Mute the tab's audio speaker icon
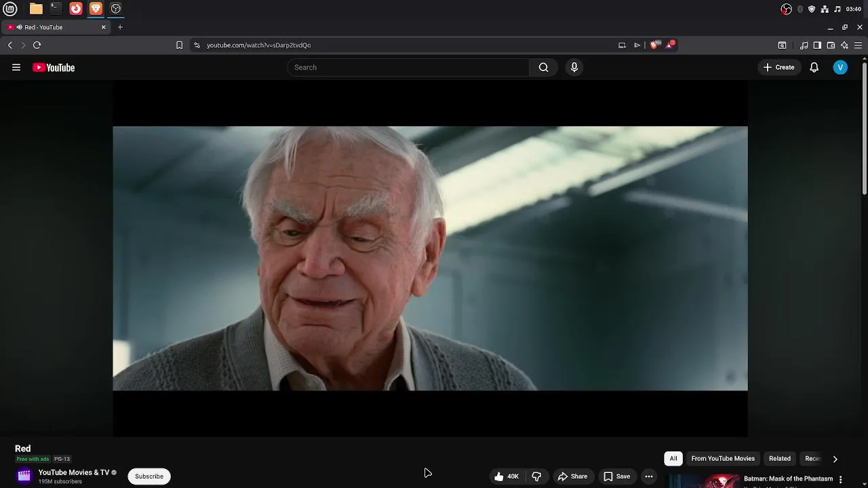 [19, 27]
